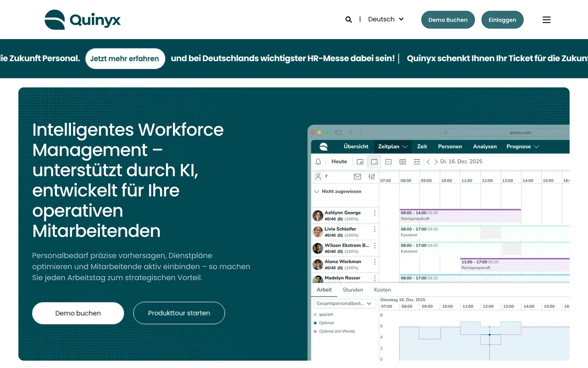Viewport: 588px width, 368px height.
Task: Click the Demo Buchen header button
Action: (448, 20)
